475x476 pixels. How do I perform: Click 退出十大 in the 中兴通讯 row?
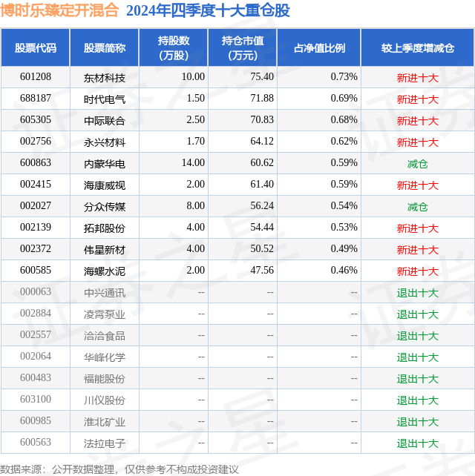418,293
